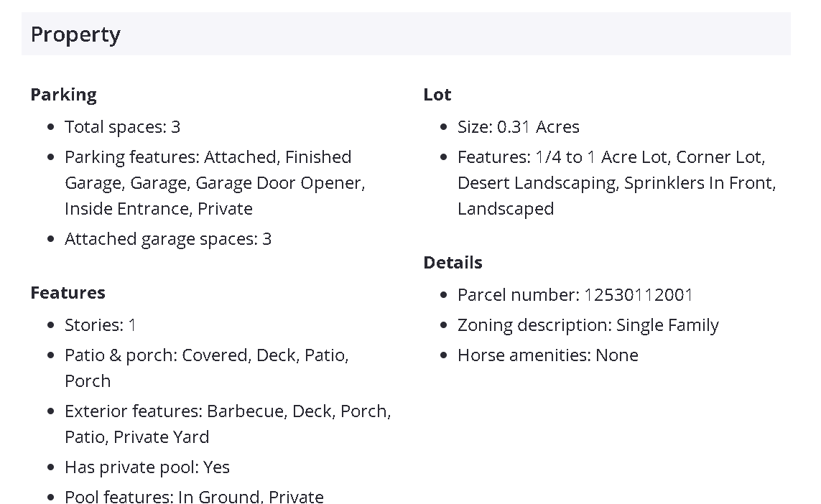The width and height of the screenshot is (821, 504).
Task: Click the "Size: 0.31 Acres" entry
Action: 518,127
